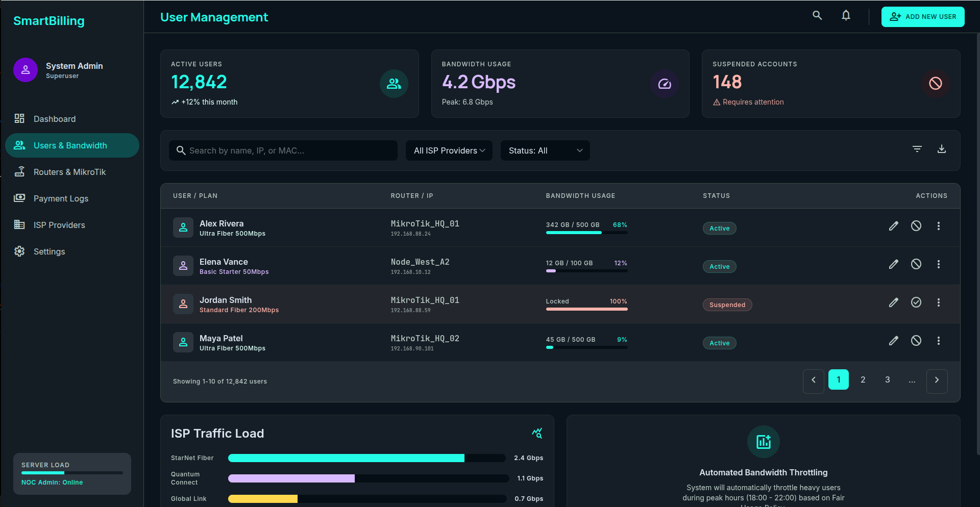Click the search magnifier icon in header
The image size is (980, 507).
click(x=817, y=16)
